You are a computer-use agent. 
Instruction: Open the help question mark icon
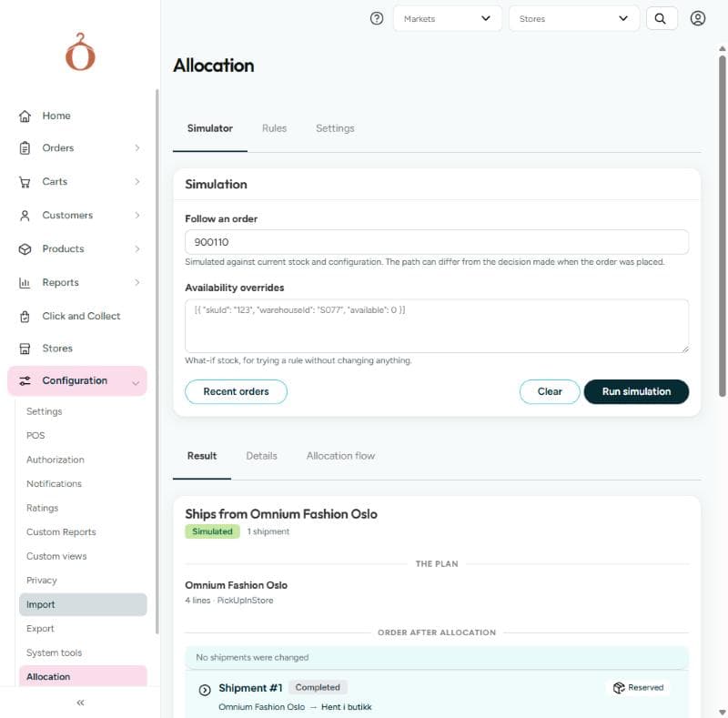click(377, 18)
